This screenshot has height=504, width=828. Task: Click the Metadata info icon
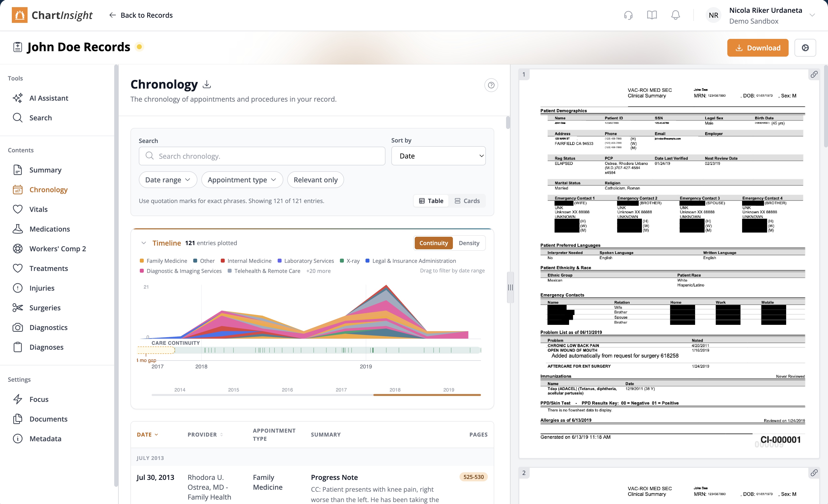point(17,439)
